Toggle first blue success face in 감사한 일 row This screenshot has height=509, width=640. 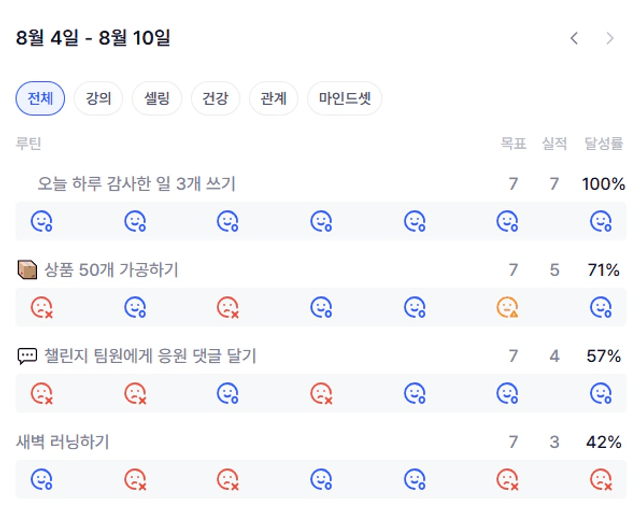pos(42,221)
